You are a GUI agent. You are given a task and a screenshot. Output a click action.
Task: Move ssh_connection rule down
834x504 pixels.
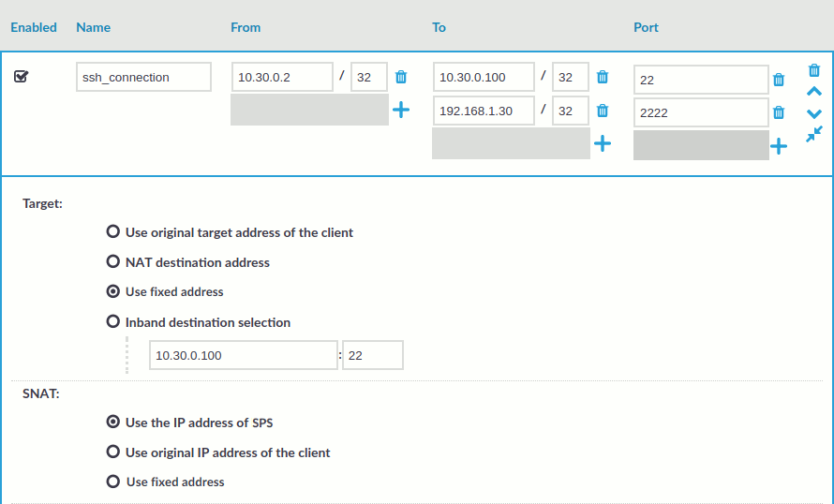coord(813,113)
